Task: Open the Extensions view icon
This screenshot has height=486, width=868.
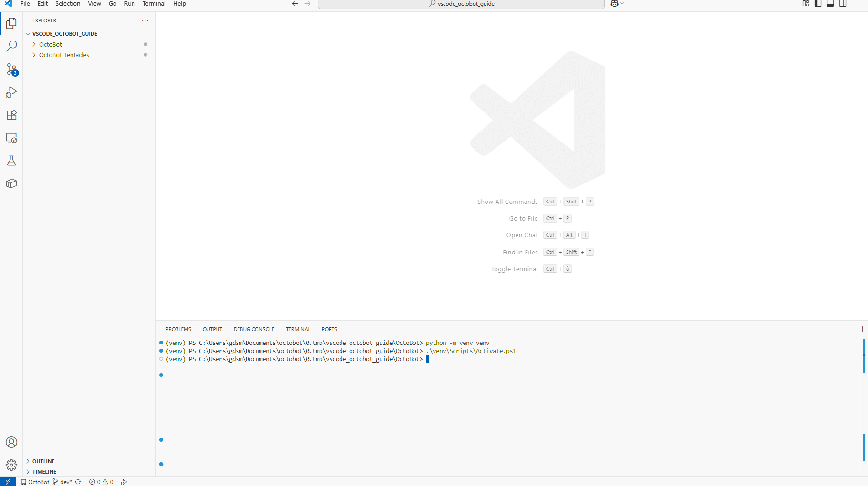Action: pos(11,115)
